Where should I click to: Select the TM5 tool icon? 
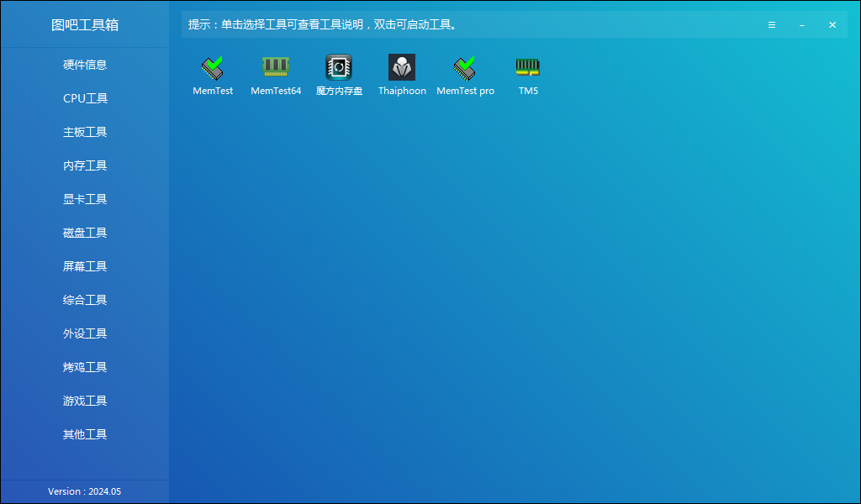click(x=528, y=67)
